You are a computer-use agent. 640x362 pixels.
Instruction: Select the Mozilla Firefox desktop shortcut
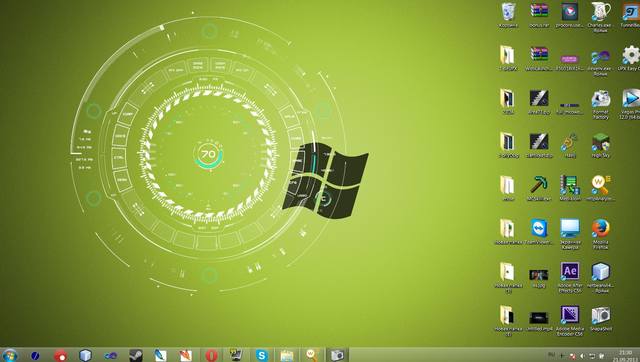pos(601,234)
